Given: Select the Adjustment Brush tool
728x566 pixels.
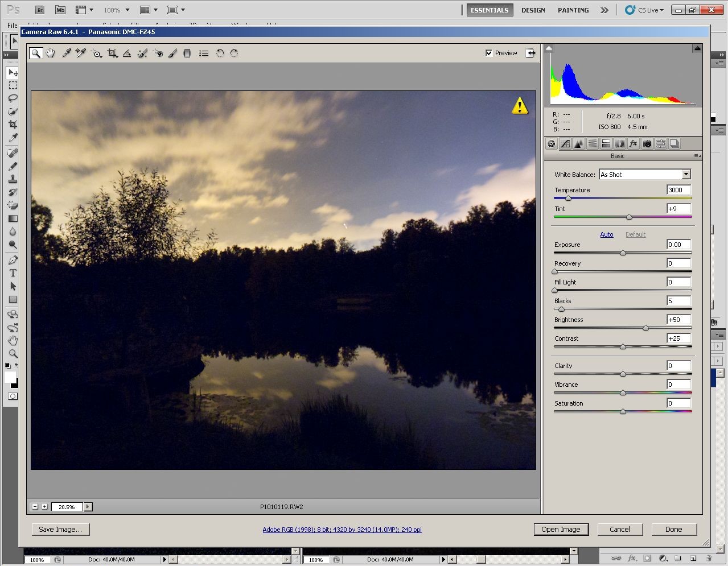Looking at the screenshot, I should pyautogui.click(x=172, y=53).
